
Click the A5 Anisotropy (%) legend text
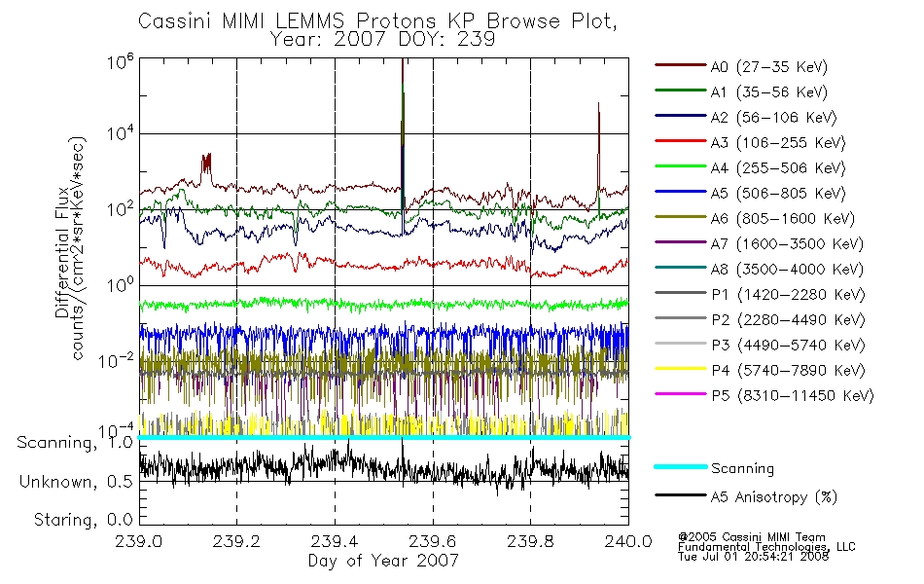[774, 498]
